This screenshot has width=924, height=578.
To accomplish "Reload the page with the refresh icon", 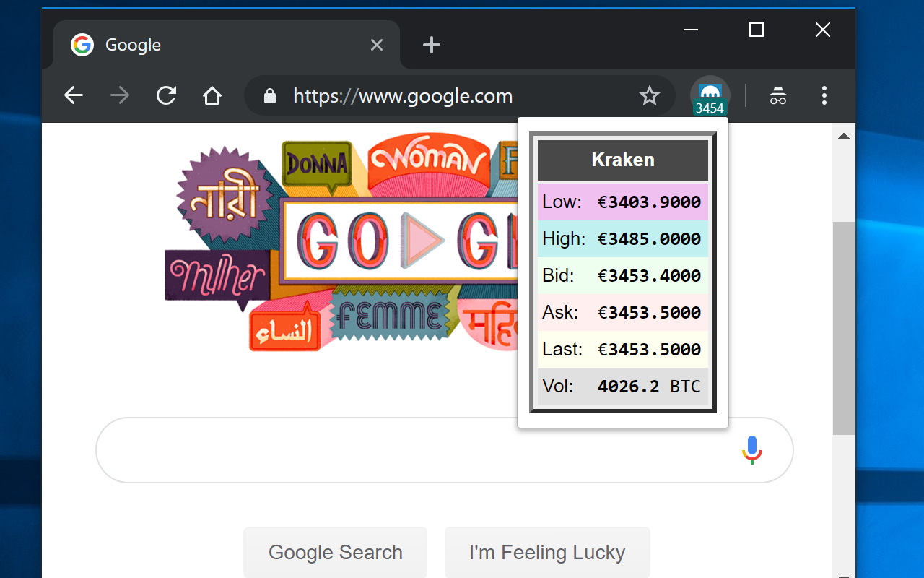I will 166,95.
